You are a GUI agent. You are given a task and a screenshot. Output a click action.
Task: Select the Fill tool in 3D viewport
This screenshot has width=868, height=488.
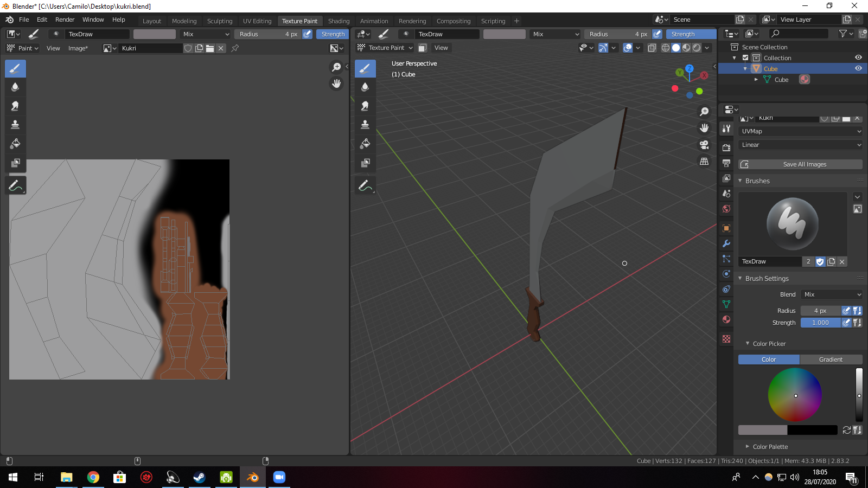click(365, 144)
